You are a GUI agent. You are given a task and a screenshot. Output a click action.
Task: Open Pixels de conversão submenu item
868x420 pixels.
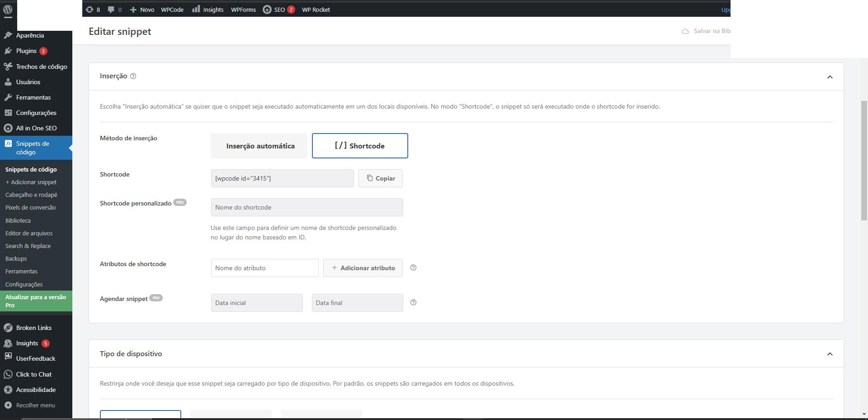point(31,207)
